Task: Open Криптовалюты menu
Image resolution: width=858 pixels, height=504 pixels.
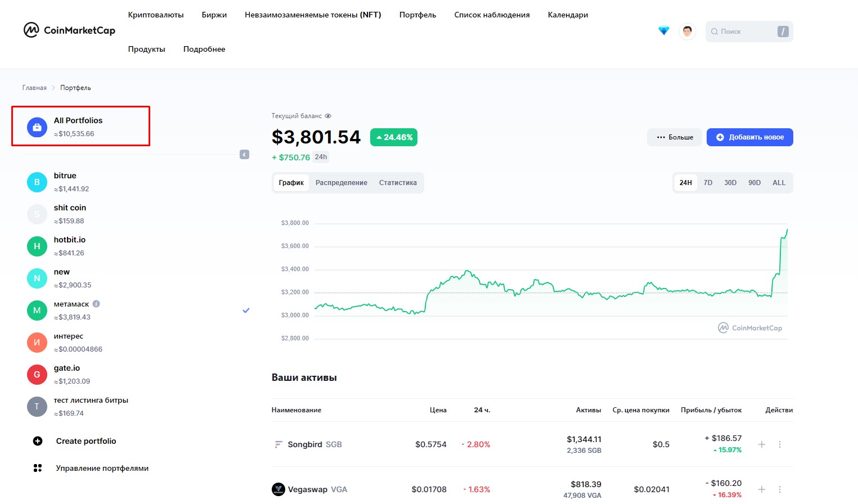Action: pos(156,15)
